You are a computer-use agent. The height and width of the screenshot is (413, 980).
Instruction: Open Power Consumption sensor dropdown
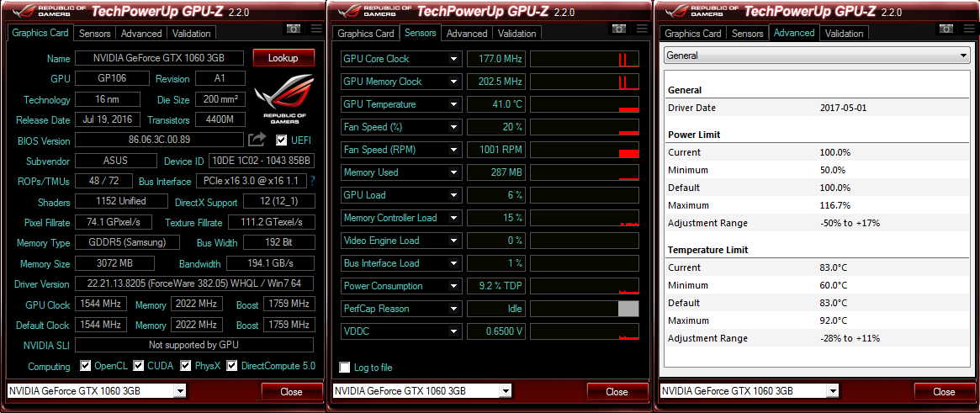coord(453,286)
